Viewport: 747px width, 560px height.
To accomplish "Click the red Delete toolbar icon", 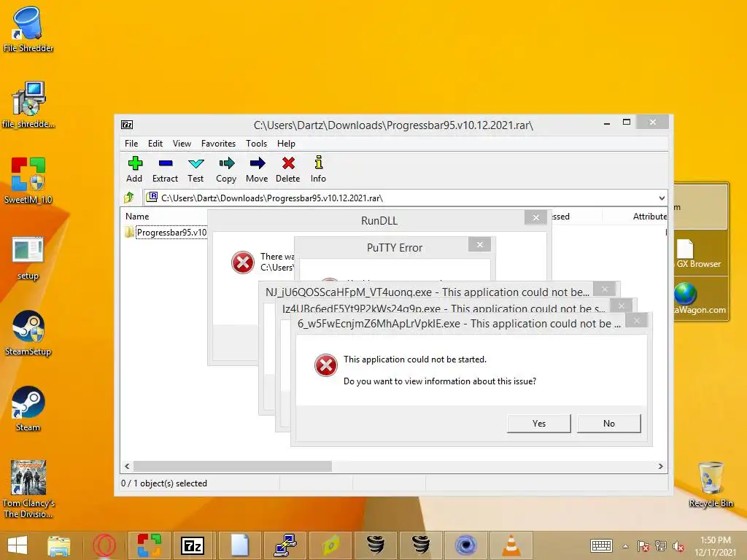I will tap(287, 169).
